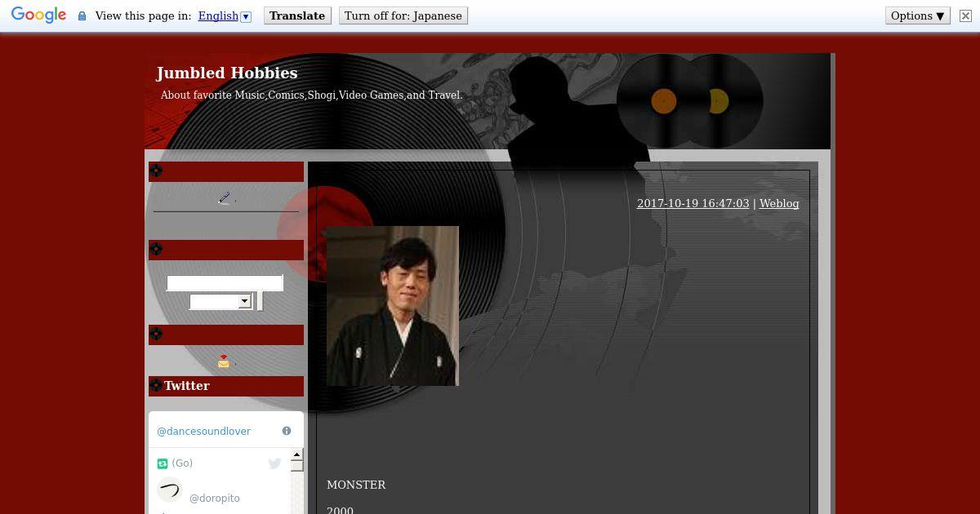Click the bullet icon beside Twitter heading
The width and height of the screenshot is (980, 514).
[x=156, y=385]
